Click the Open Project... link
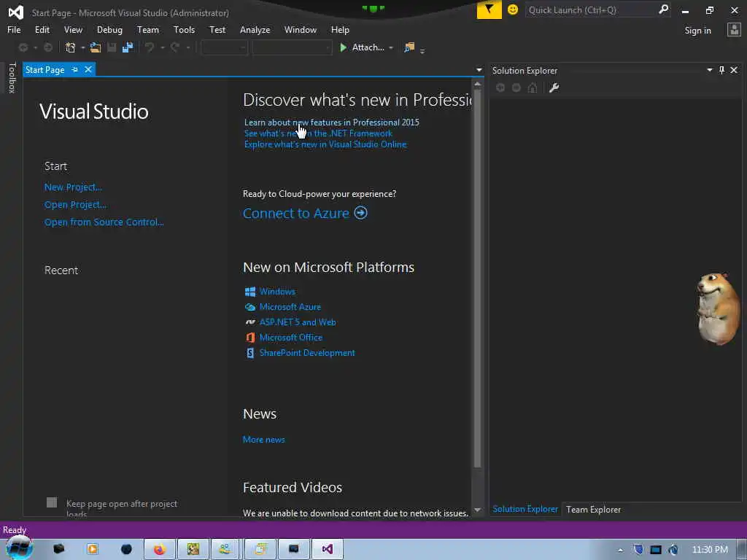This screenshot has width=747, height=560. click(x=75, y=205)
